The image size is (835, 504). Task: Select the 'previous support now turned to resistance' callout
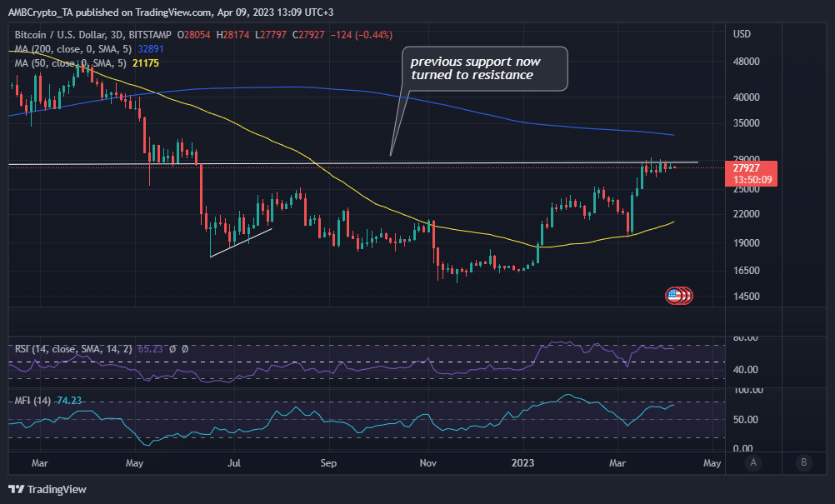point(484,68)
